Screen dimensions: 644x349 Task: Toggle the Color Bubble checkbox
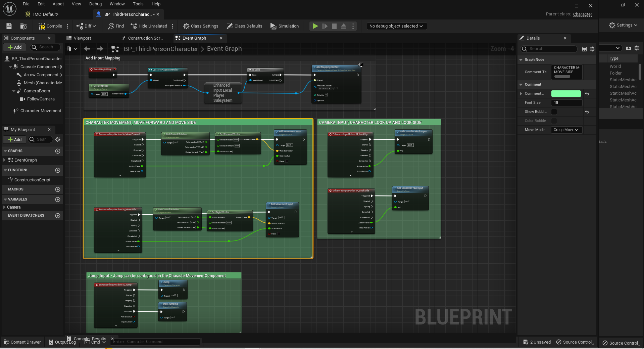coord(554,121)
